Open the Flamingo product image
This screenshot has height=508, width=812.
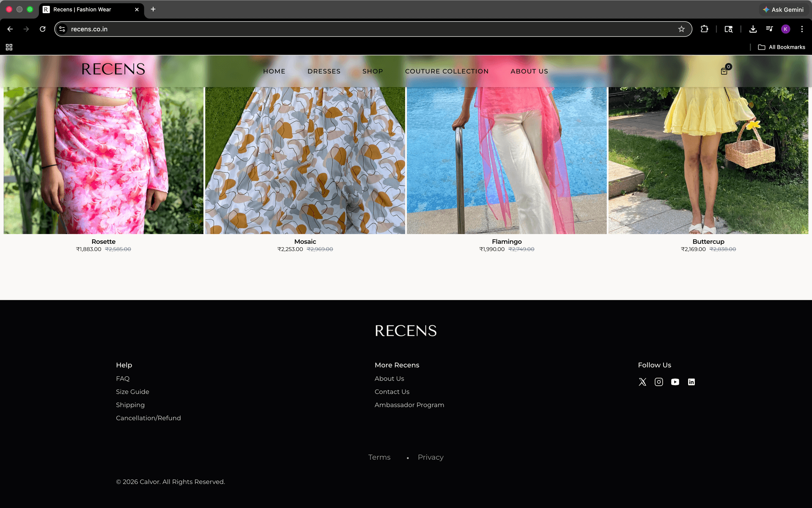coord(507,161)
